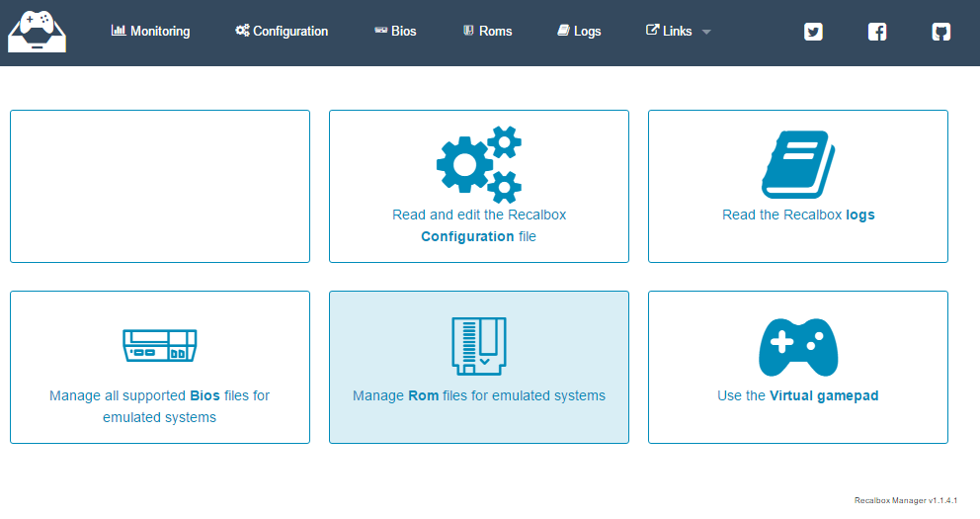980x519 pixels.
Task: Click the empty first dashboard card
Action: click(160, 186)
